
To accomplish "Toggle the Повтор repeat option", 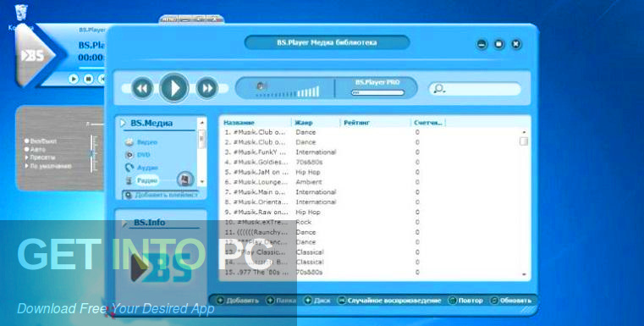I will point(465,301).
